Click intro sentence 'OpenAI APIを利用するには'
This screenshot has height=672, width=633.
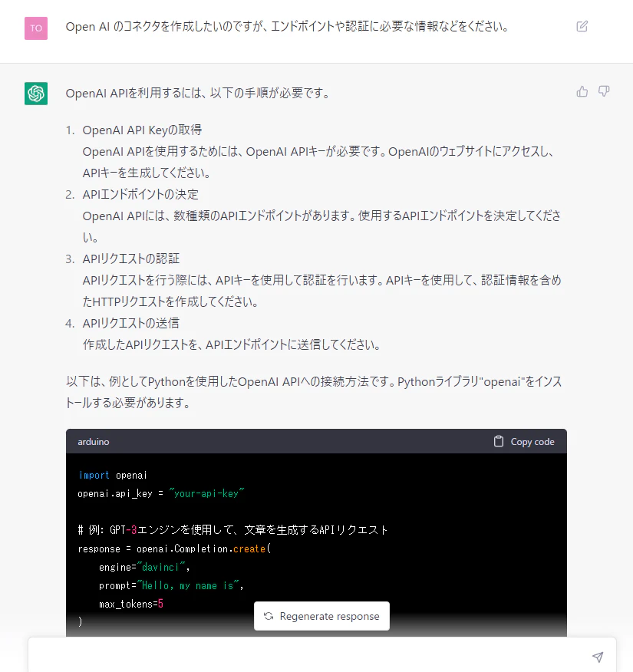198,93
